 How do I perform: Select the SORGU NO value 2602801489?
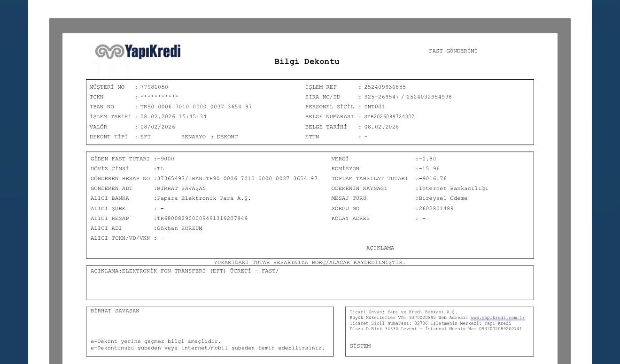pos(436,209)
